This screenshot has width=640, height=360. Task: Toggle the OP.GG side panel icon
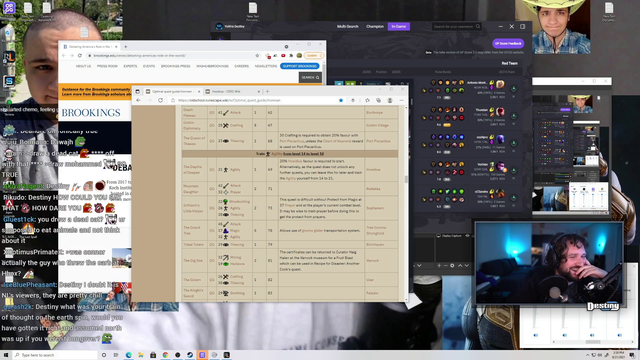point(522,27)
